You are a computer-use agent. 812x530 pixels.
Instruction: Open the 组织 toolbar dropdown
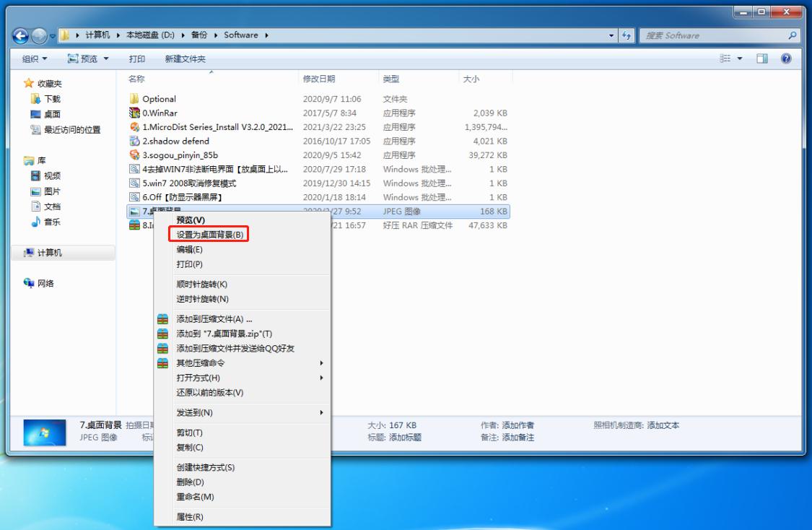point(35,59)
